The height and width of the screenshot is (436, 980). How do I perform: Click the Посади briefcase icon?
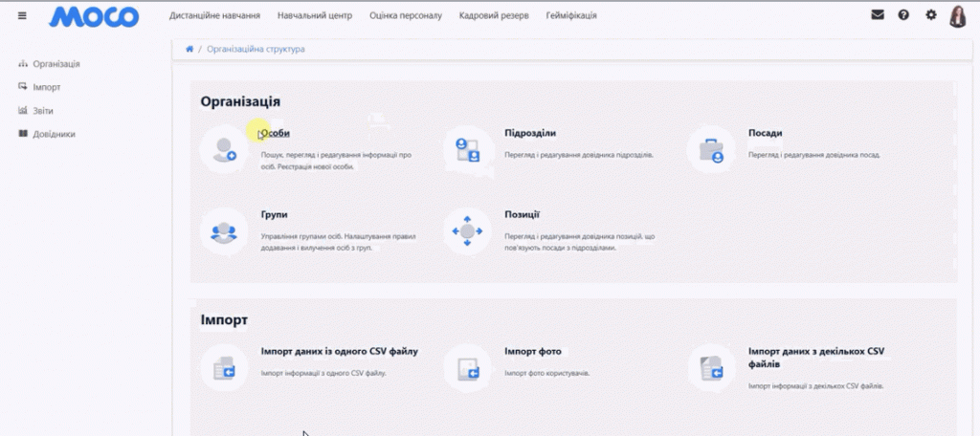[x=711, y=148]
